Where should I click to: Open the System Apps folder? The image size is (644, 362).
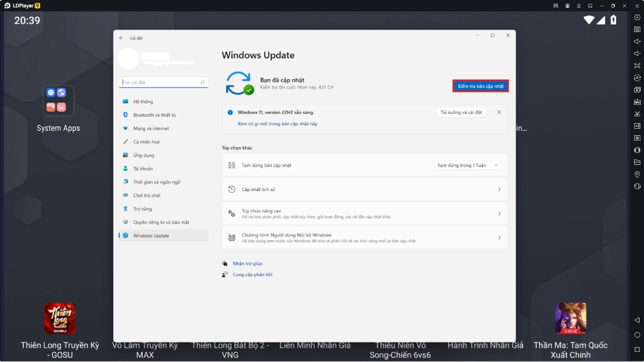click(58, 101)
